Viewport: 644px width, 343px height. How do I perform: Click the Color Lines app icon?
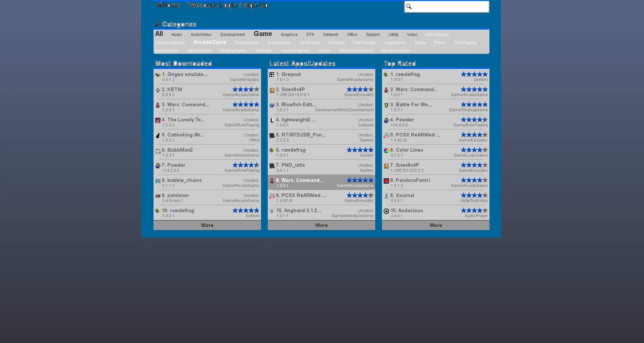click(x=386, y=151)
